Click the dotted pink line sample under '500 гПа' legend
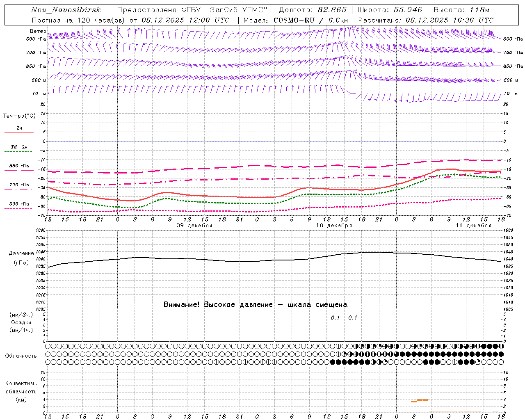This screenshot has height=420, width=525. (x=19, y=209)
